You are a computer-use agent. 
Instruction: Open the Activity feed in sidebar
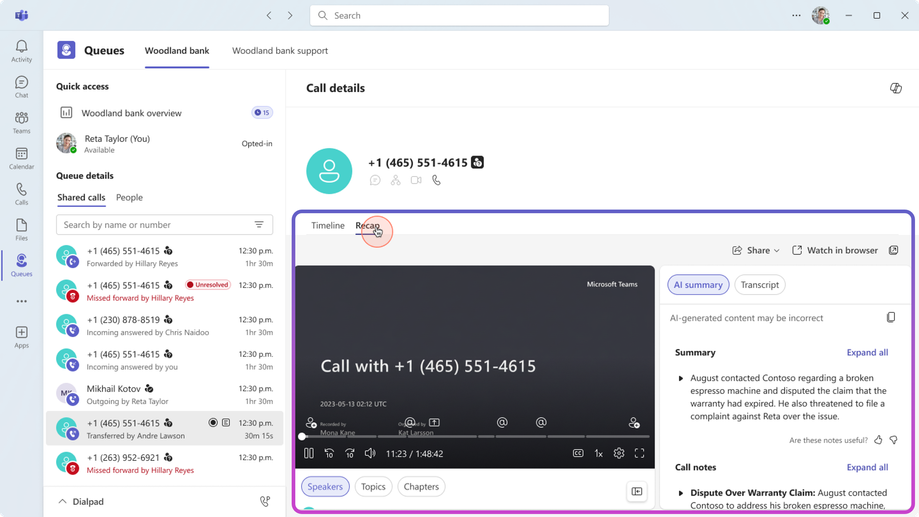pyautogui.click(x=22, y=51)
